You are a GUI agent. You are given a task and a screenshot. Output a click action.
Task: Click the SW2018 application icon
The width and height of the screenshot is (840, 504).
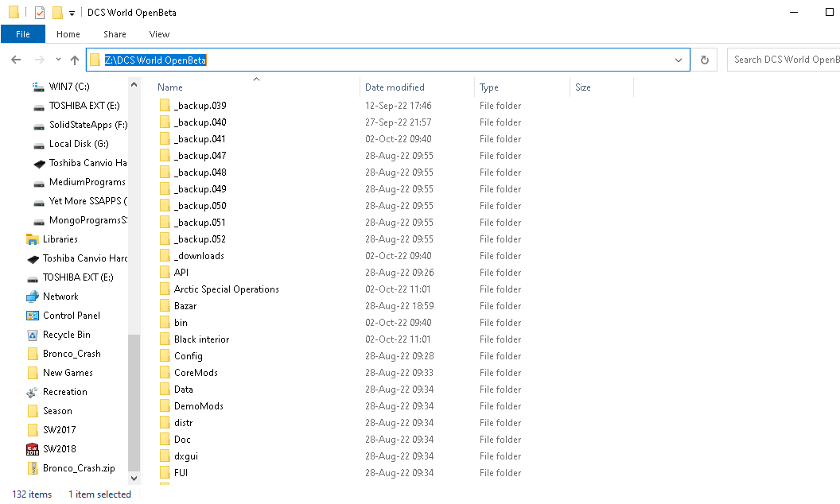33,449
